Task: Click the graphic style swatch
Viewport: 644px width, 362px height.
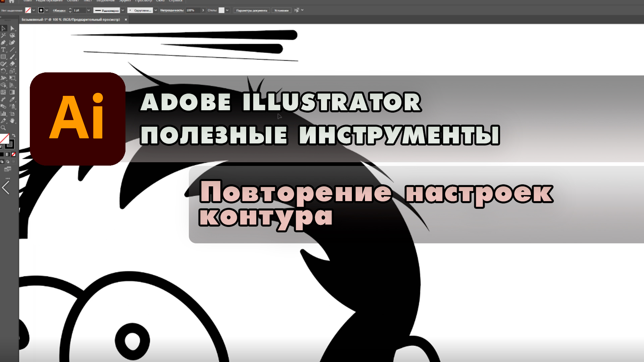Action: click(221, 10)
